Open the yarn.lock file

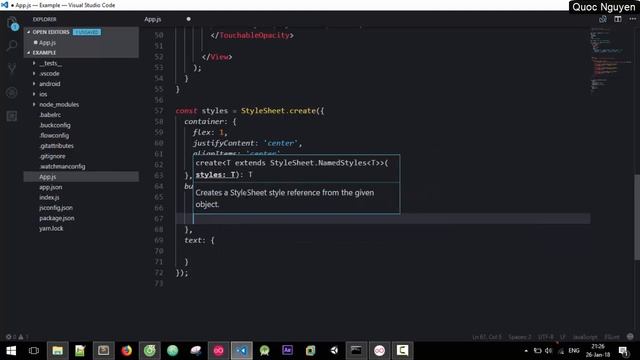click(51, 229)
